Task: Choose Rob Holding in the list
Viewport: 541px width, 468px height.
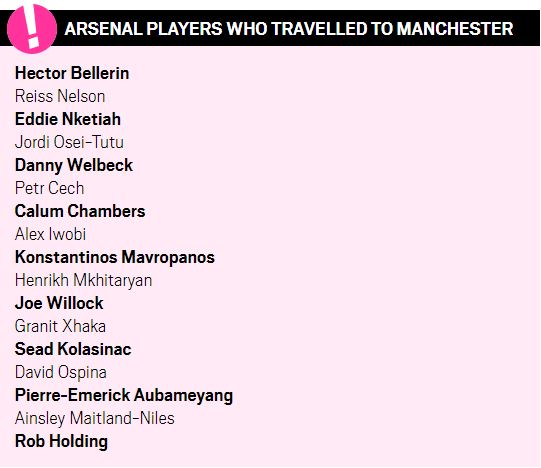Action: [x=61, y=441]
